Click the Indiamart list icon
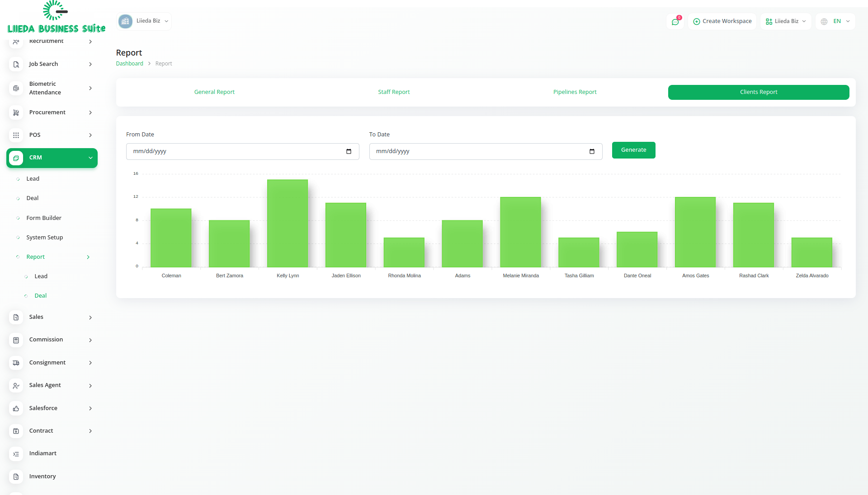The height and width of the screenshot is (495, 868). pos(16,453)
